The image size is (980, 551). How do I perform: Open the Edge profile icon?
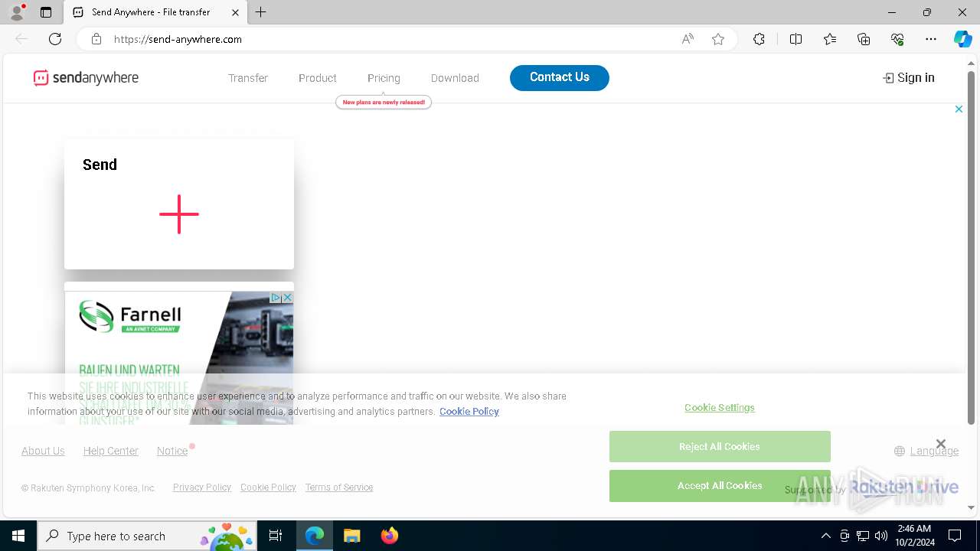click(x=17, y=12)
